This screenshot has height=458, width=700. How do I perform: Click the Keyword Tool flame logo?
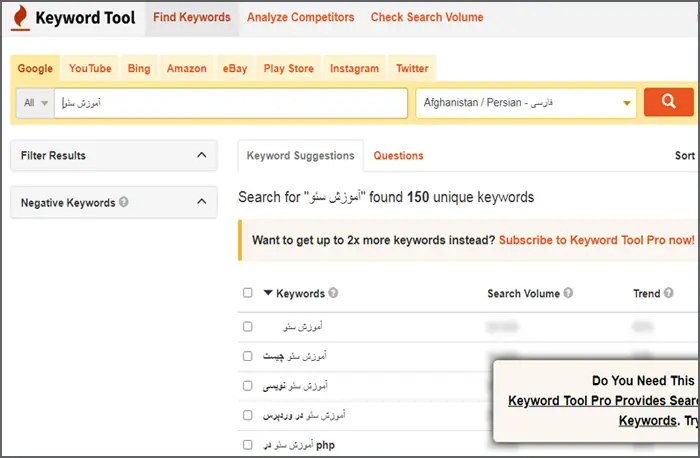tap(20, 18)
